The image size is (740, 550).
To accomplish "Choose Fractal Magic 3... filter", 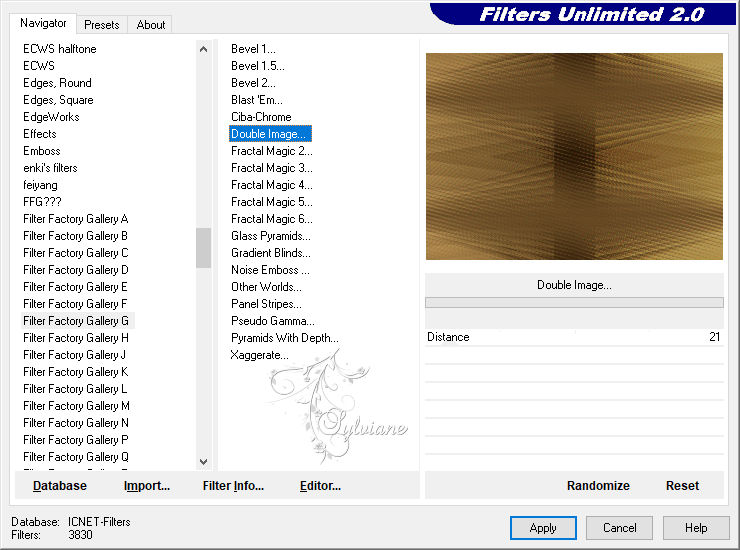I will coord(272,168).
